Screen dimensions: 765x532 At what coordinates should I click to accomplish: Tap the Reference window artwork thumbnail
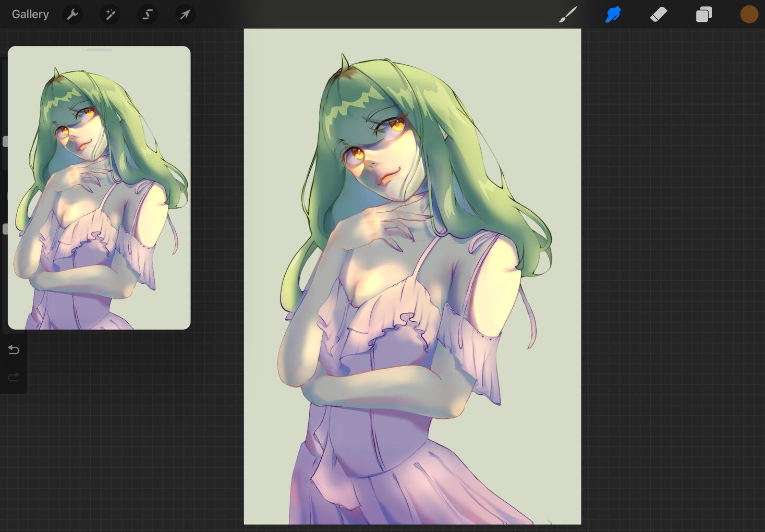coord(99,188)
